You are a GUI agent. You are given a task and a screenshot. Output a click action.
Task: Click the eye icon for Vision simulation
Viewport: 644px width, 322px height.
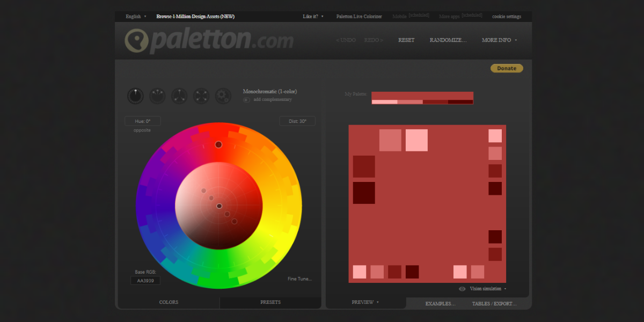462,289
